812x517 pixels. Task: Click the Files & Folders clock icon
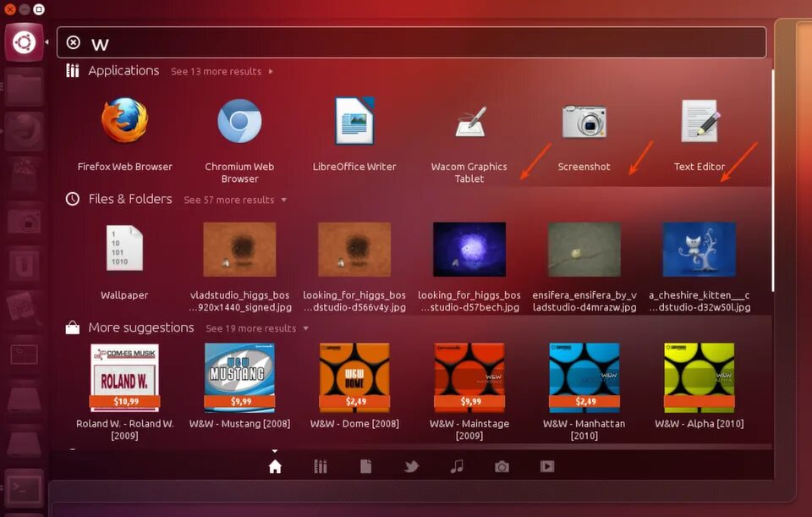click(73, 199)
